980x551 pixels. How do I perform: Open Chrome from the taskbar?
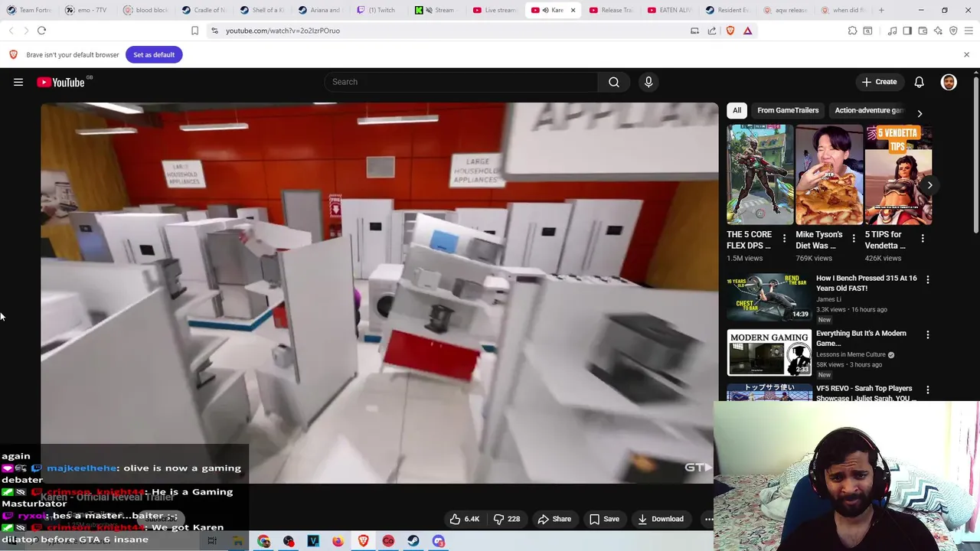[263, 541]
